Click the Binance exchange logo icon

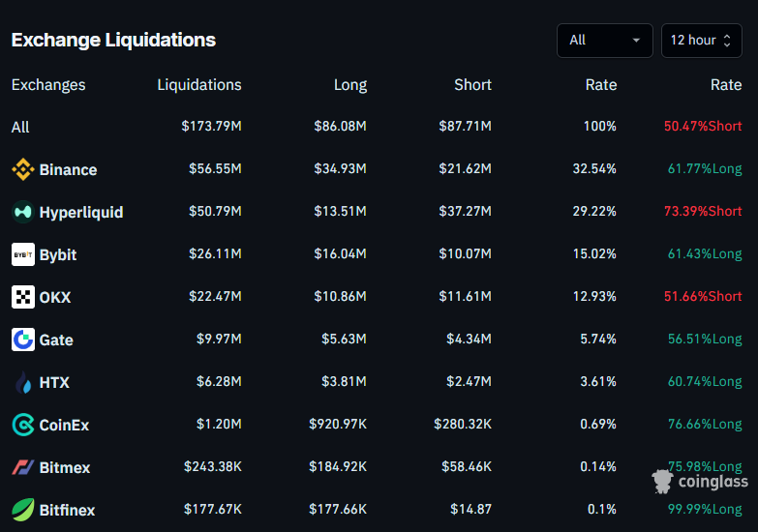pyautogui.click(x=22, y=170)
